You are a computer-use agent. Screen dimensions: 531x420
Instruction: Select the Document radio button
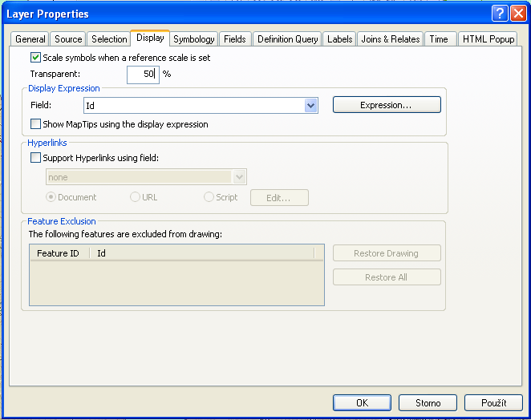[51, 197]
